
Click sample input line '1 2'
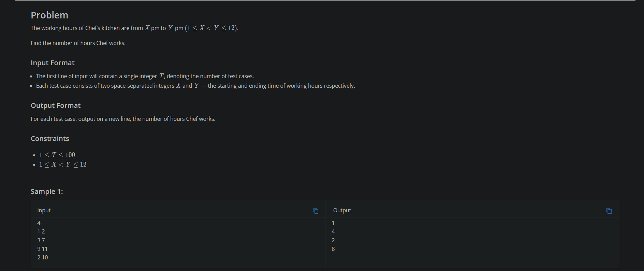tap(41, 231)
